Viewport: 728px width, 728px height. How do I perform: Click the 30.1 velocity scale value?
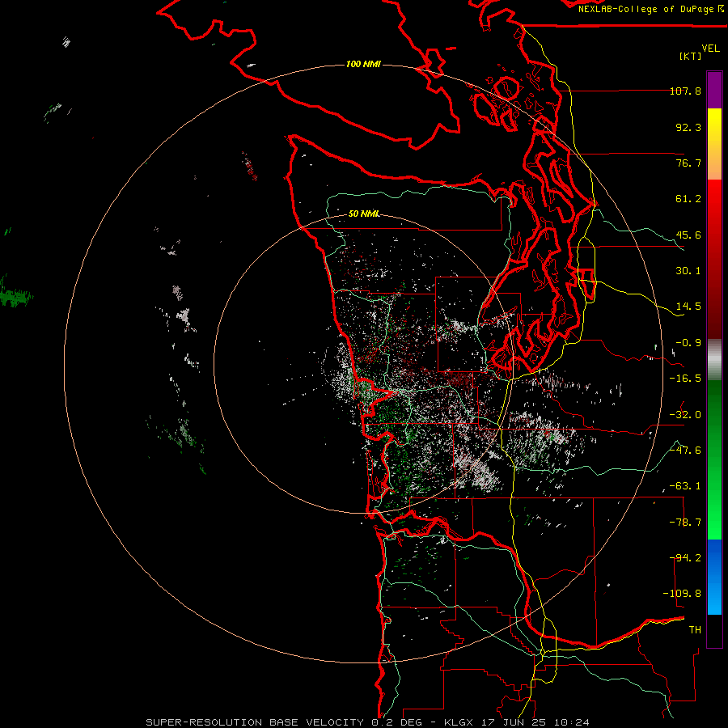[x=688, y=271]
